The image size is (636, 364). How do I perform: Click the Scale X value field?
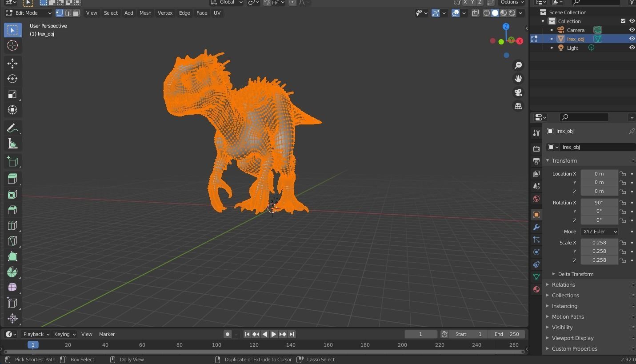click(x=599, y=243)
